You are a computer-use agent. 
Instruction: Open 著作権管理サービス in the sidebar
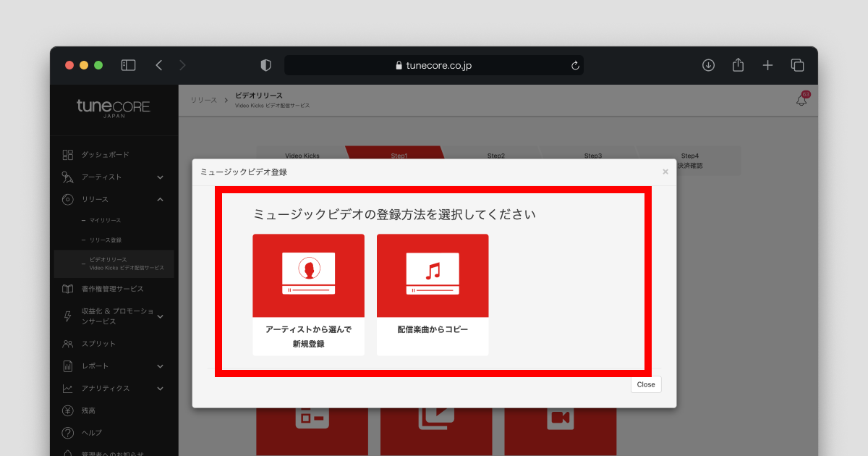coord(112,289)
